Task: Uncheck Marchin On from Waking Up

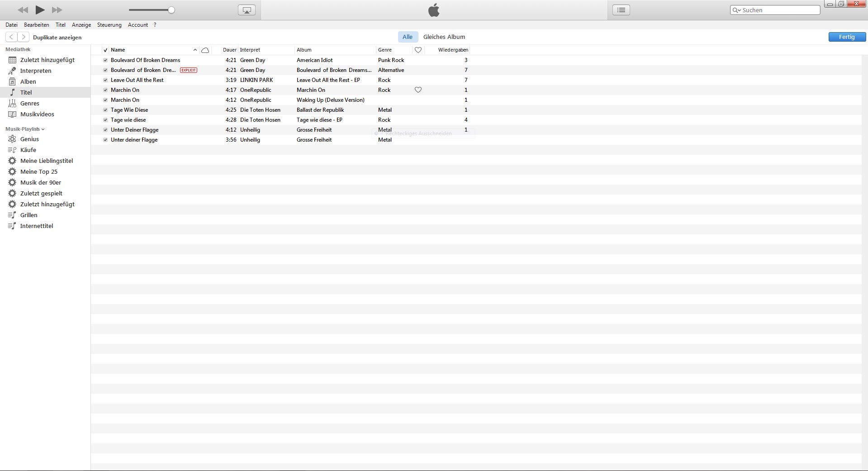Action: (x=105, y=100)
